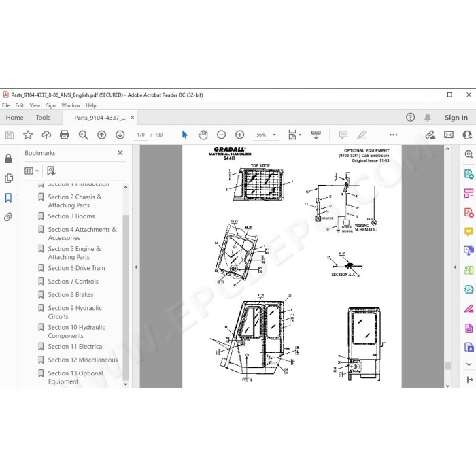
Task: Switch to the Tools tab
Action: 43,118
